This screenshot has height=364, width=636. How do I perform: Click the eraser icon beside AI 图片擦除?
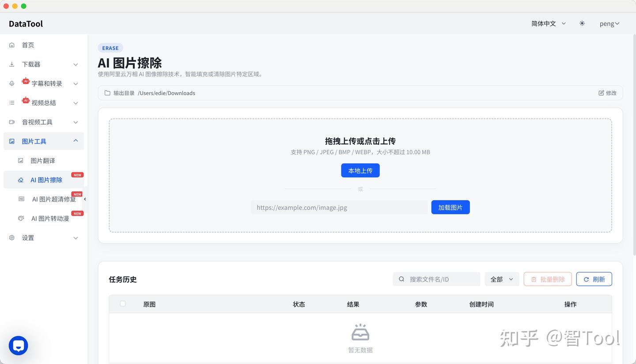[20, 180]
